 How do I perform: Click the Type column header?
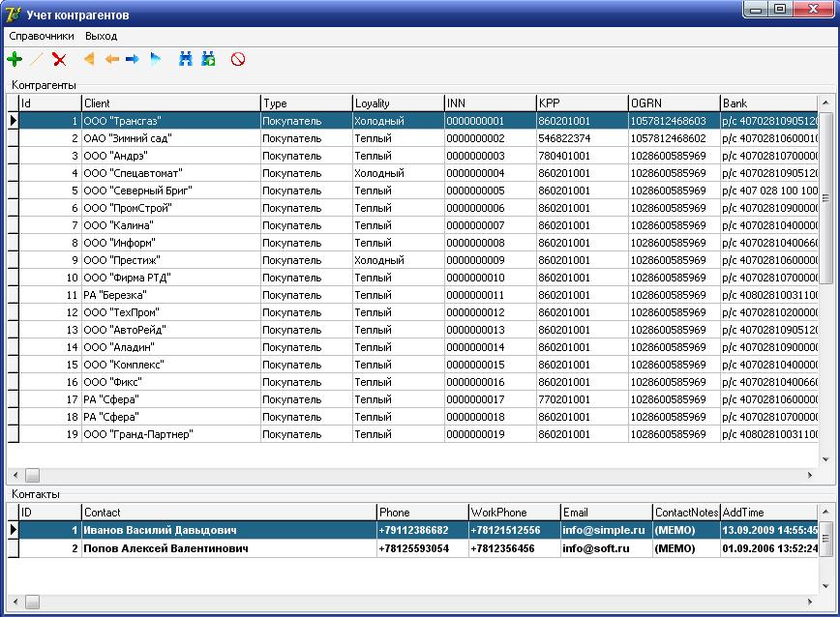coord(307,103)
